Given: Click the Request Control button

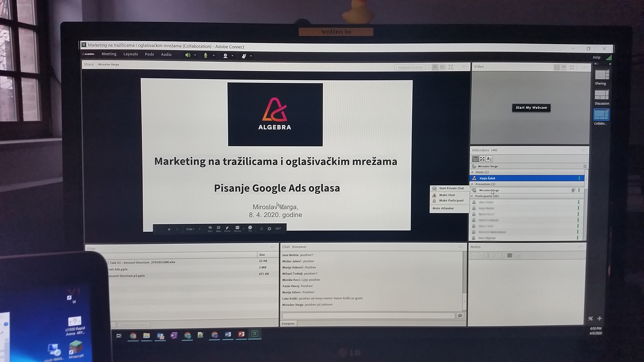Looking at the screenshot, I should pos(410,67).
